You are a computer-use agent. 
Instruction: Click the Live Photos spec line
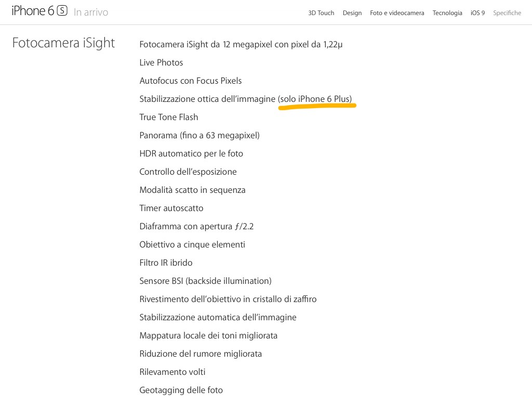tap(161, 63)
